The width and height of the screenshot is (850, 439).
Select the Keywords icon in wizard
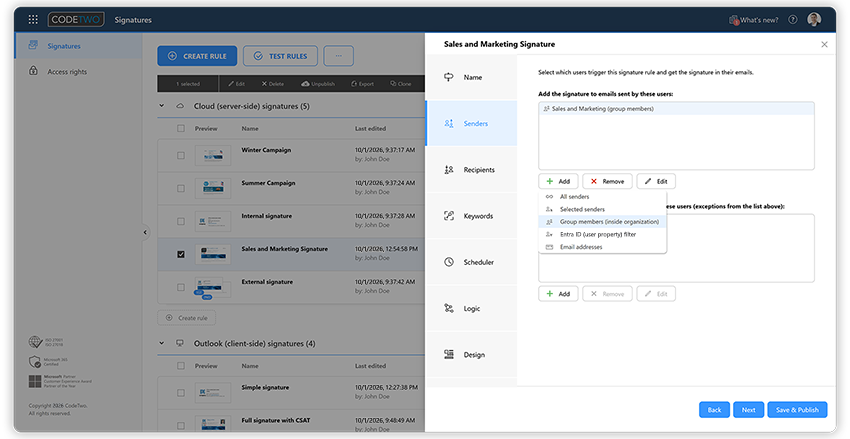pos(449,216)
